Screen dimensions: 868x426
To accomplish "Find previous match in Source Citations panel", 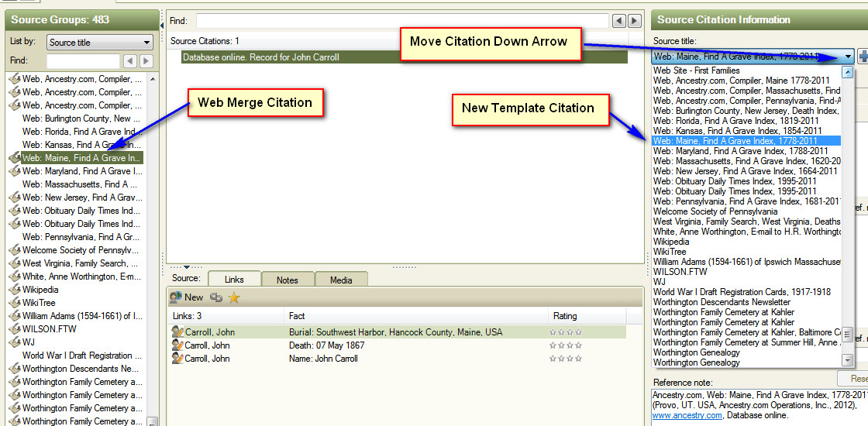I will point(619,21).
